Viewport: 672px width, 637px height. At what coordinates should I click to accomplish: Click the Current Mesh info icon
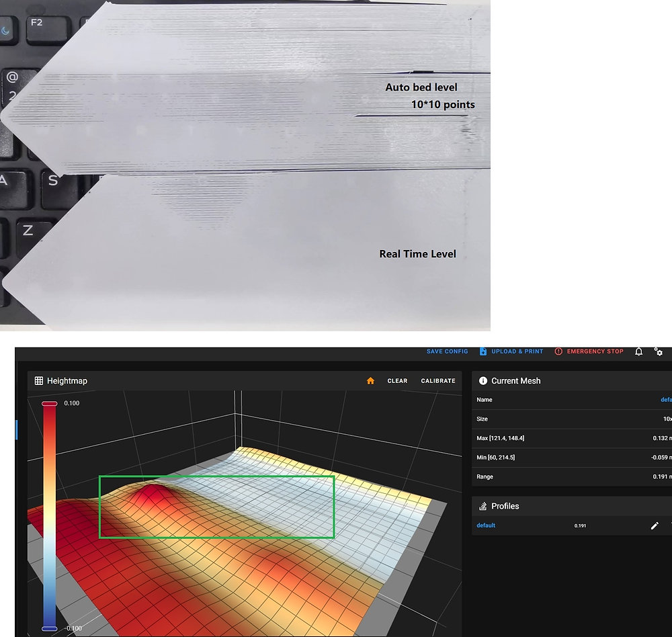pyautogui.click(x=483, y=380)
